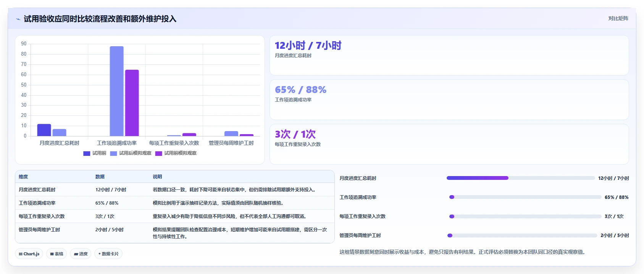Click the 维度 column header
644x274 pixels.
point(23,177)
